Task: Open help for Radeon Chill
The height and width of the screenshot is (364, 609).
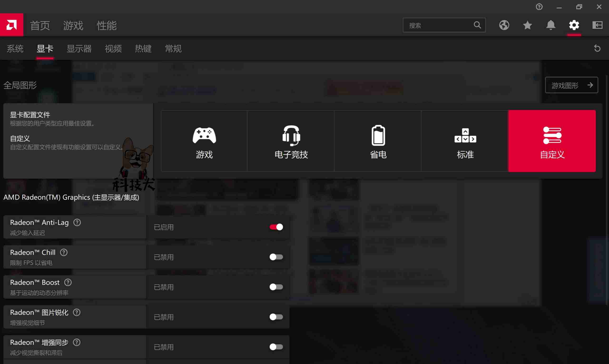Action: coord(64,252)
